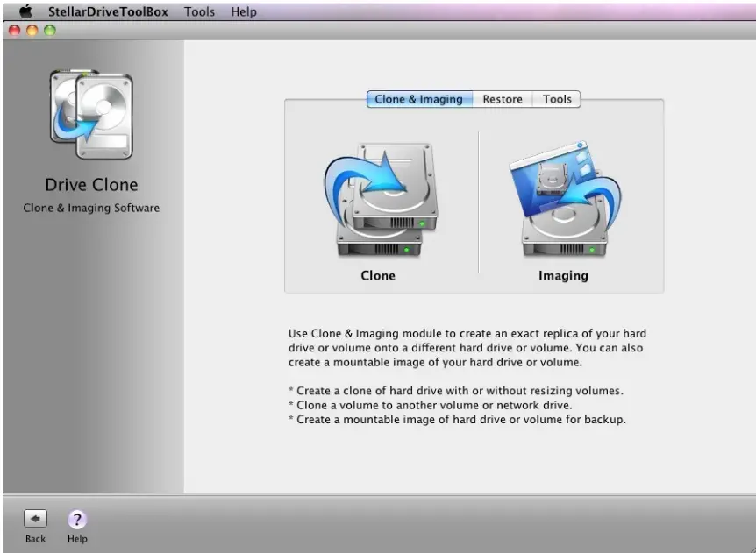Click the Drive Clone title in sidebar
Viewport: 756px width, 553px height.
coord(91,185)
